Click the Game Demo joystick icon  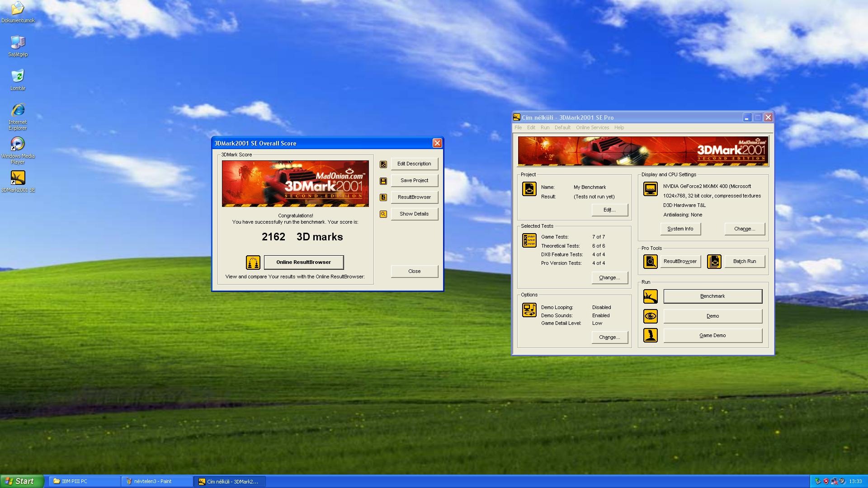pyautogui.click(x=650, y=335)
